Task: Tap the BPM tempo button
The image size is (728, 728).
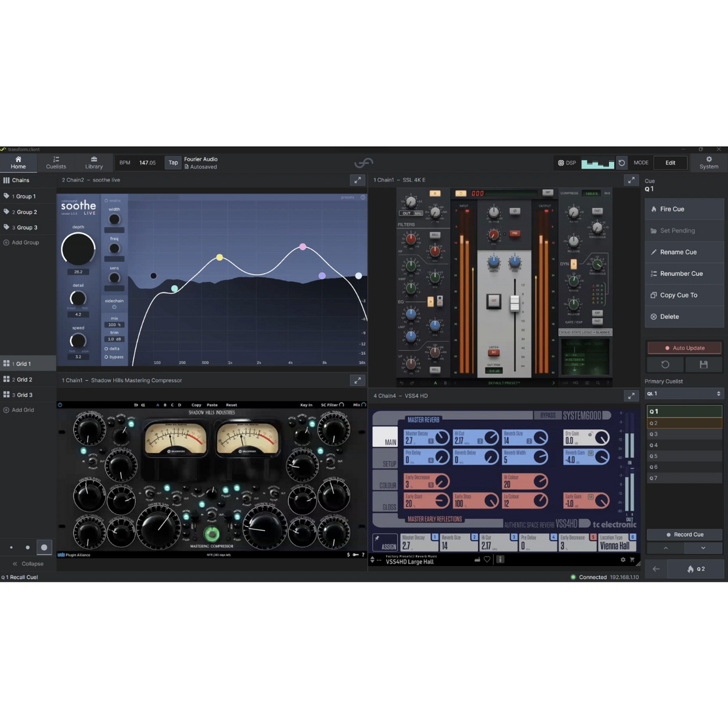Action: click(174, 163)
